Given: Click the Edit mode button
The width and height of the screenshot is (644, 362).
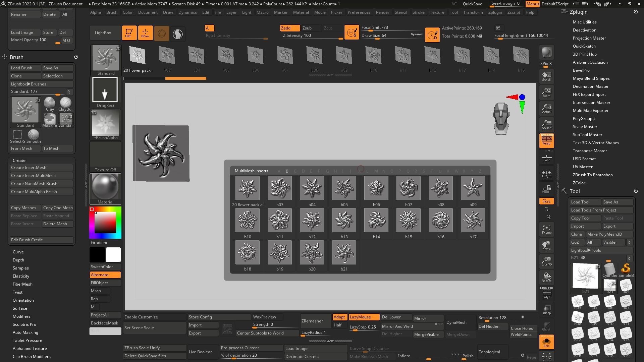Looking at the screenshot, I should [x=129, y=33].
